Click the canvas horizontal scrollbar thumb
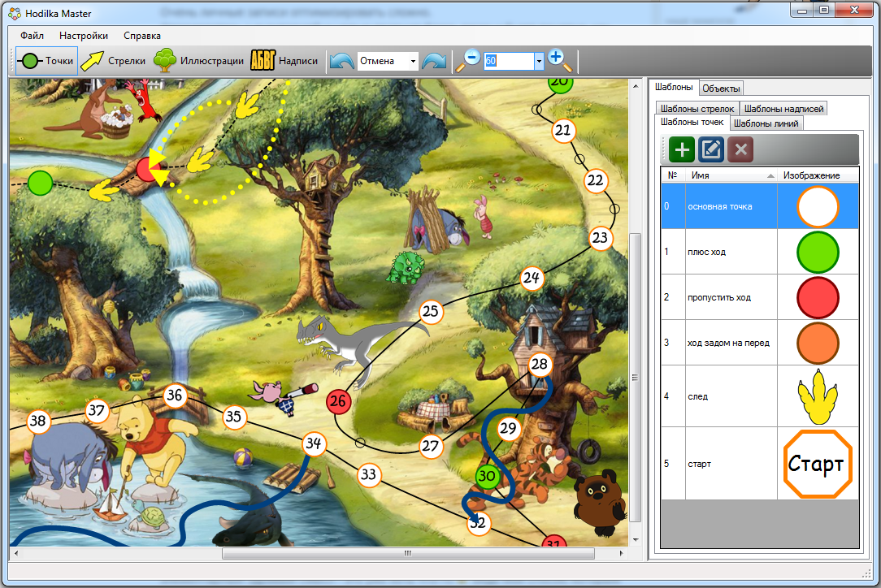The height and width of the screenshot is (588, 881). (x=406, y=553)
